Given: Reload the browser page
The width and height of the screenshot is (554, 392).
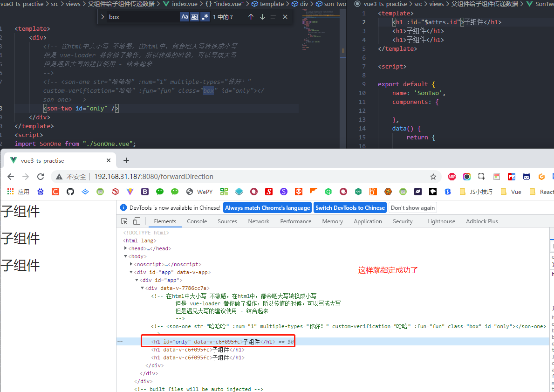Looking at the screenshot, I should point(41,177).
